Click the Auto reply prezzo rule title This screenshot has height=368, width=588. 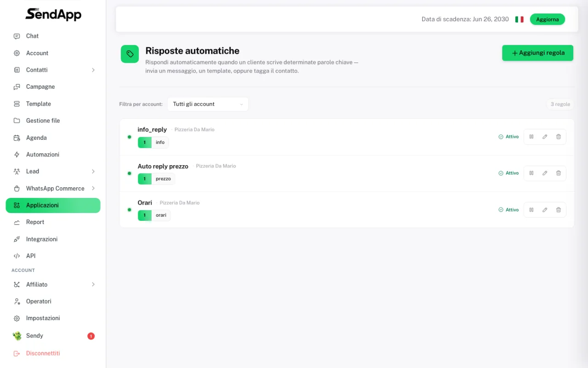pyautogui.click(x=163, y=166)
